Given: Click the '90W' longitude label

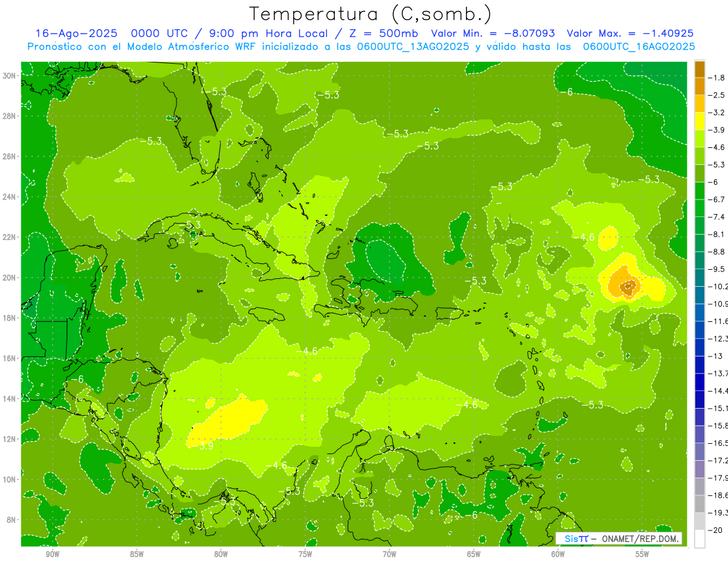Looking at the screenshot, I should click(52, 554).
